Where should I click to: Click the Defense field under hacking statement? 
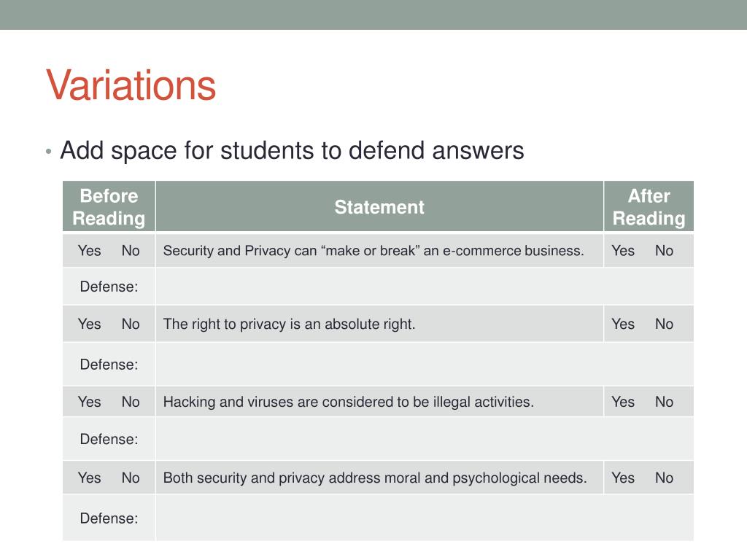425,438
